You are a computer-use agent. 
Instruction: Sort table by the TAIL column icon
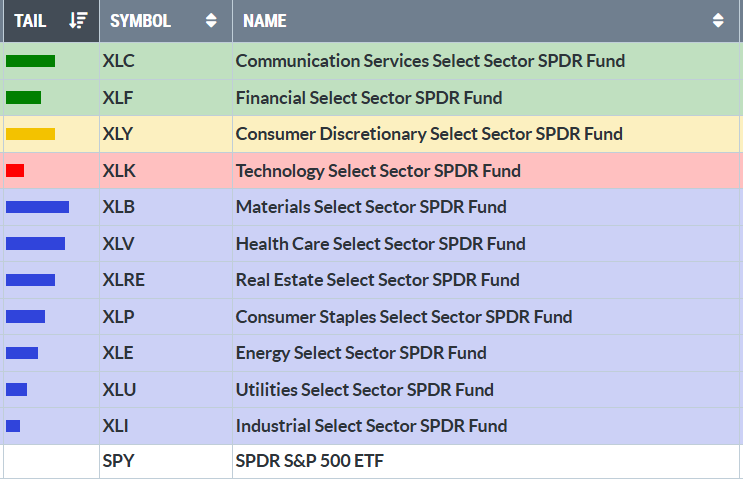pyautogui.click(x=79, y=20)
